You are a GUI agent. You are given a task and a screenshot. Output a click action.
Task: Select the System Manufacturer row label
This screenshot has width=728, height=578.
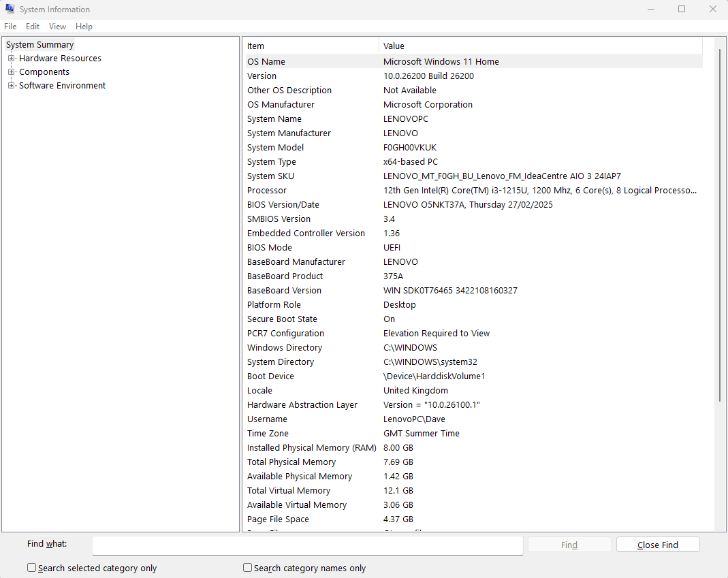coord(289,133)
